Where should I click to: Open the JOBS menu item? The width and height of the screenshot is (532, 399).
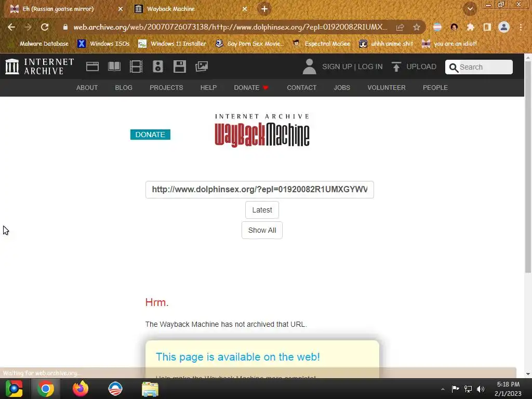tap(342, 87)
